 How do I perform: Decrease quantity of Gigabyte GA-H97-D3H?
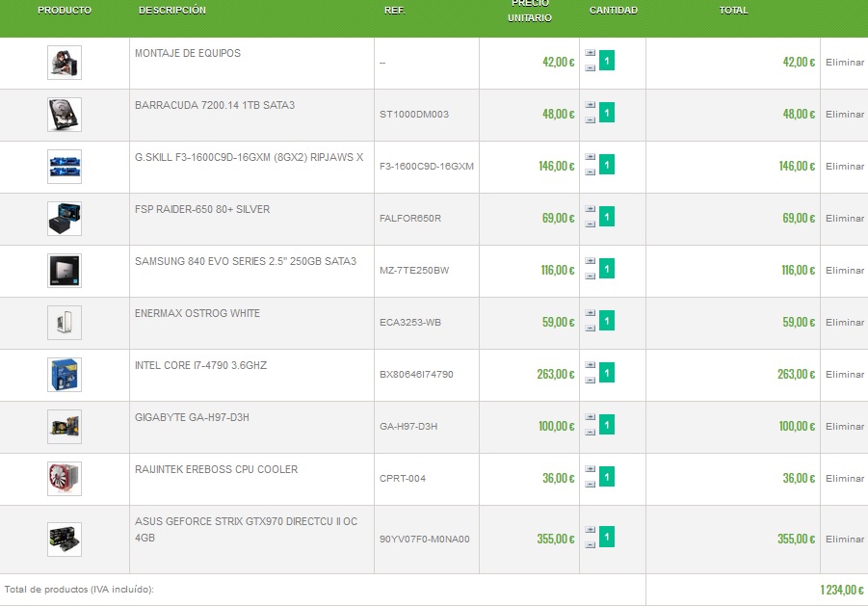click(591, 433)
